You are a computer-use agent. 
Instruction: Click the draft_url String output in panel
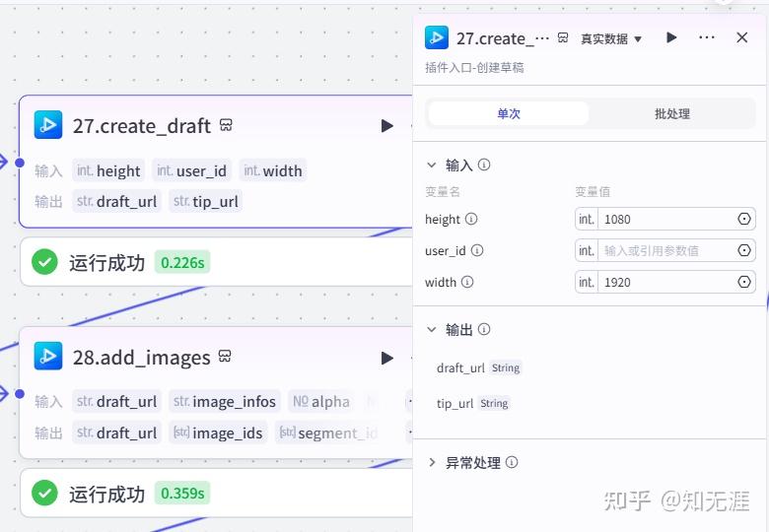coord(479,367)
